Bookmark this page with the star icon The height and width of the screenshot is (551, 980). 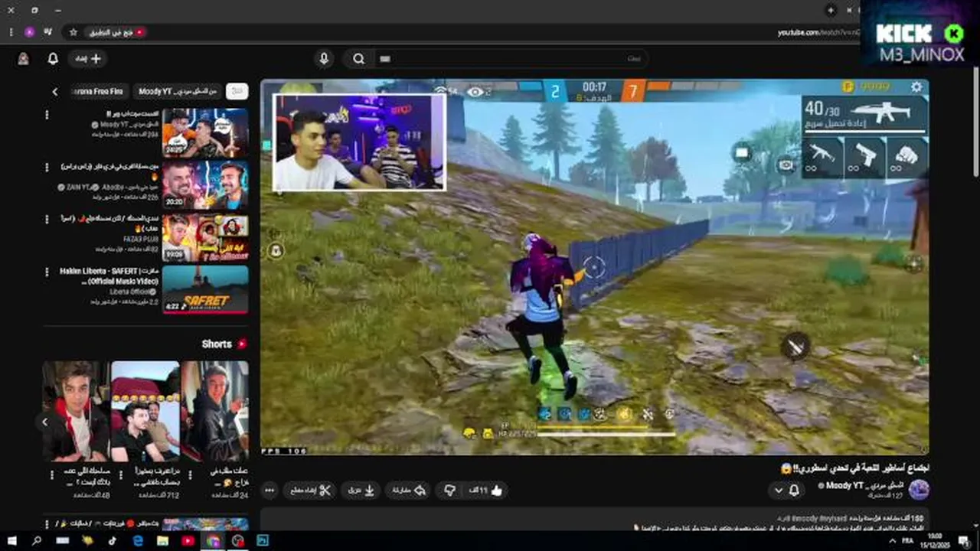[73, 32]
